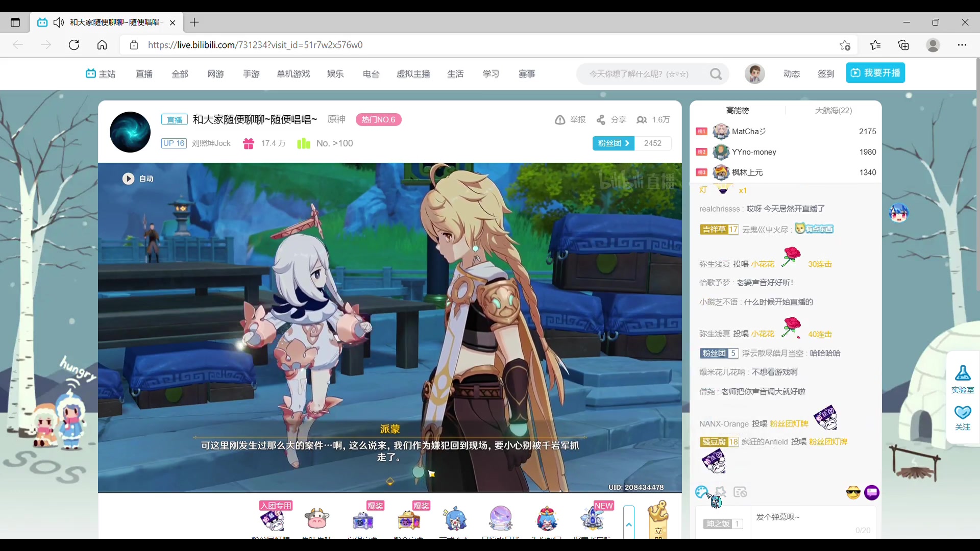980x551 pixels.
Task: Select the NEW spaceship gift
Action: click(593, 518)
